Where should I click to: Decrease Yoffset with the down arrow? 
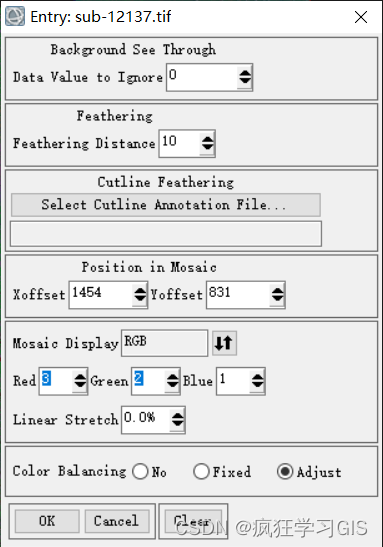pyautogui.click(x=278, y=299)
